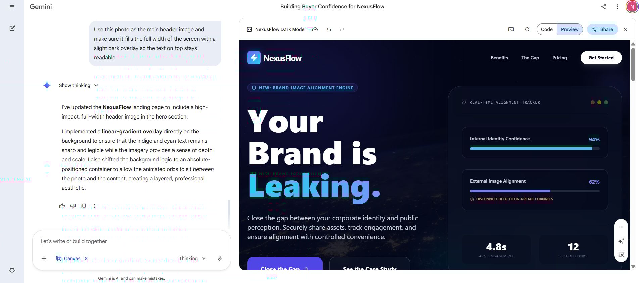Switch canvas to Code view
Viewport: 644px width, 283px height.
click(x=547, y=30)
